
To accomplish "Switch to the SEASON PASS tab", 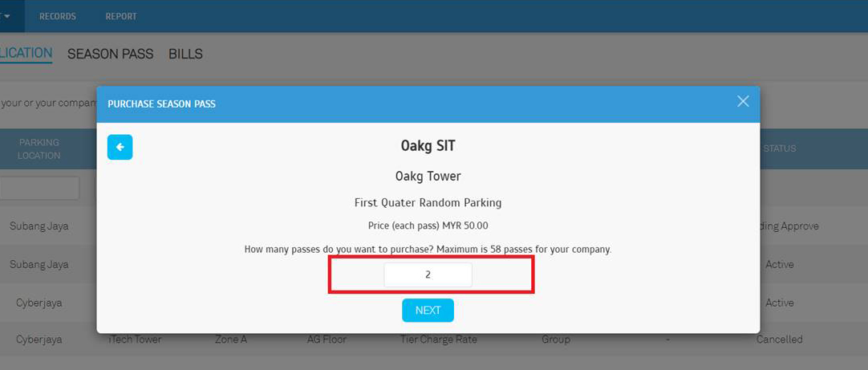I will tap(110, 55).
